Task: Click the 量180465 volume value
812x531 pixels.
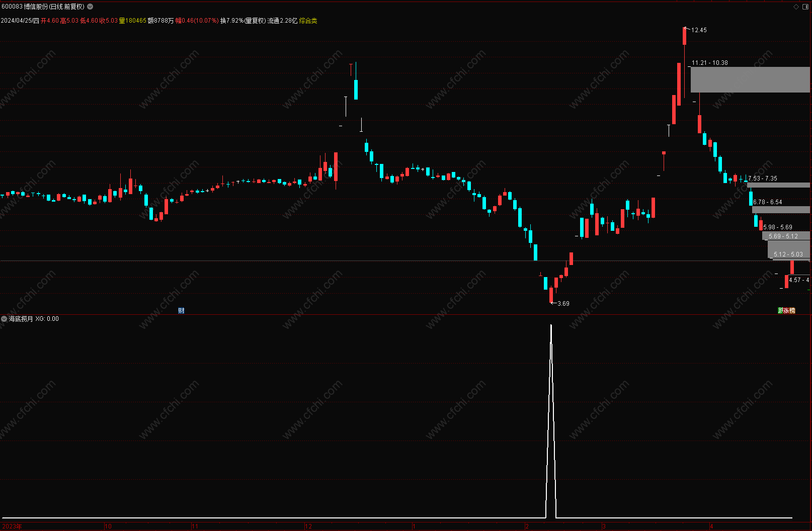Action: 132,21
